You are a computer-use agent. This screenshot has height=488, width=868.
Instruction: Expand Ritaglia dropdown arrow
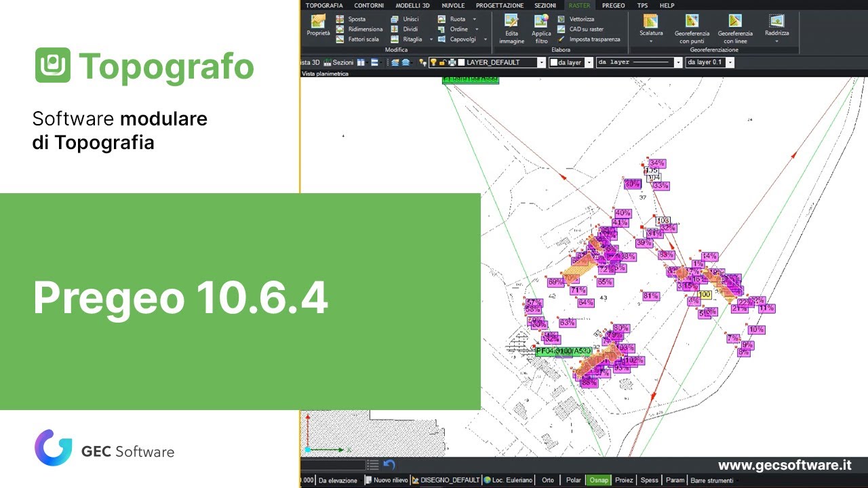[431, 39]
